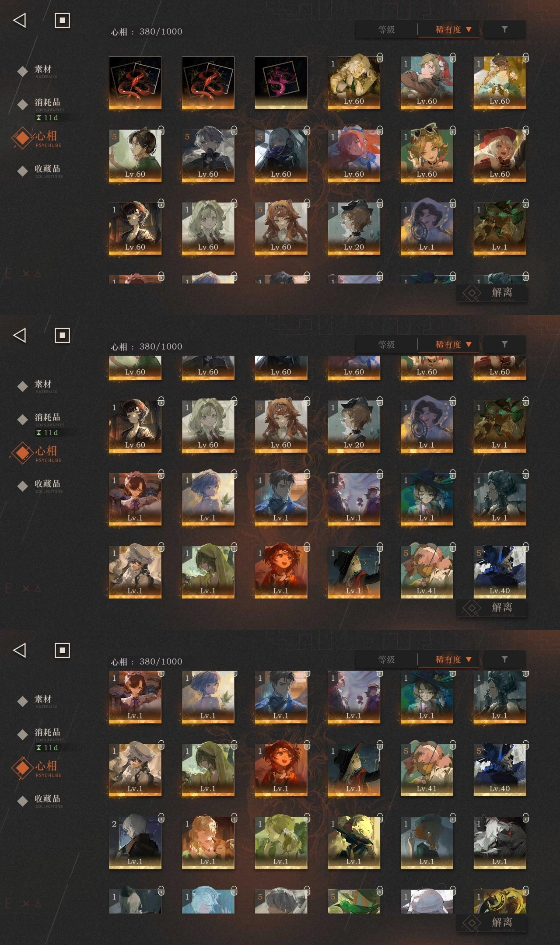Click the home square icon in topmost screenshot
Image resolution: width=560 pixels, height=945 pixels.
[62, 20]
